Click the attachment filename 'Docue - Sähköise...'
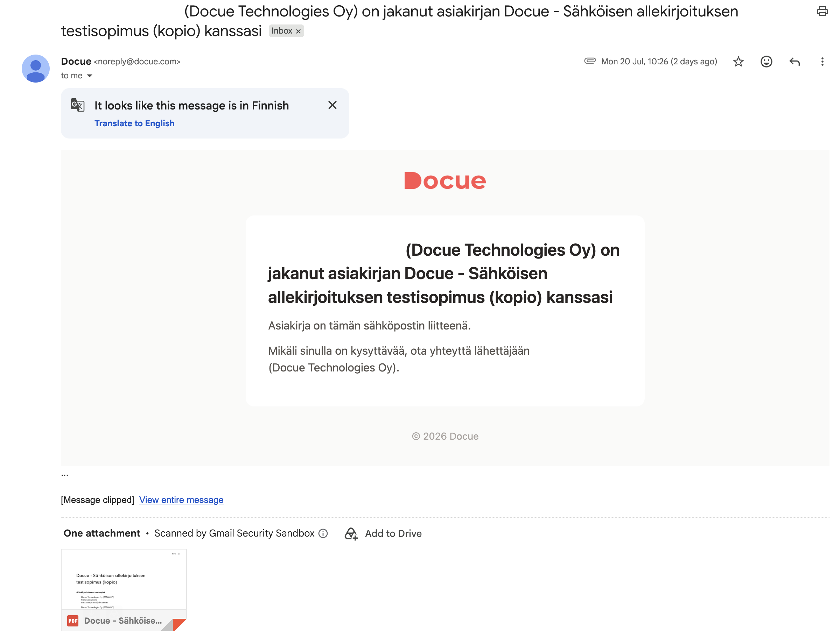 point(123,621)
